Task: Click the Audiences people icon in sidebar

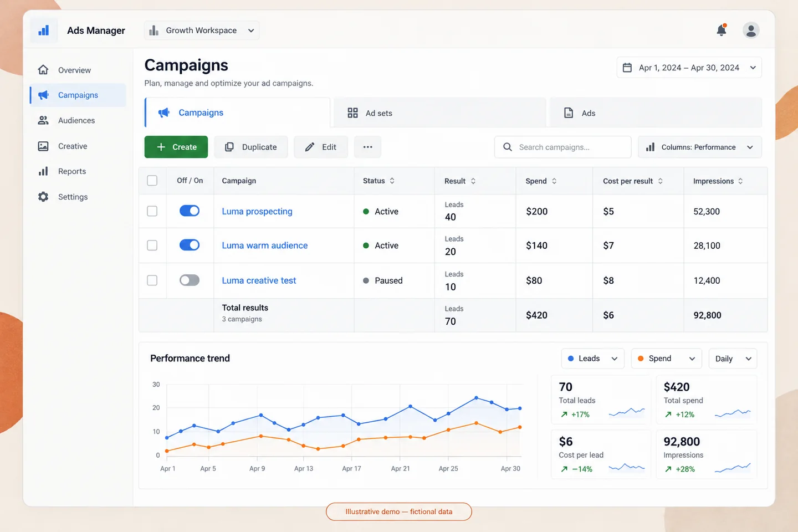Action: (43, 120)
